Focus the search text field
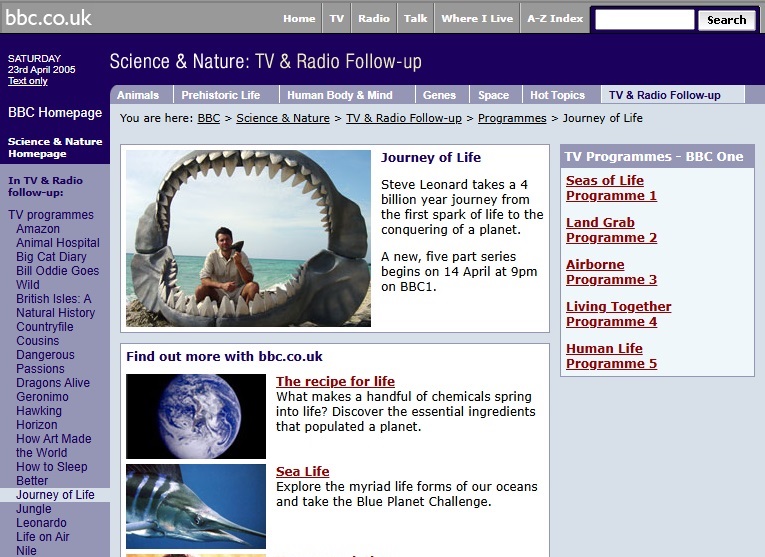The image size is (765, 557). pos(644,20)
